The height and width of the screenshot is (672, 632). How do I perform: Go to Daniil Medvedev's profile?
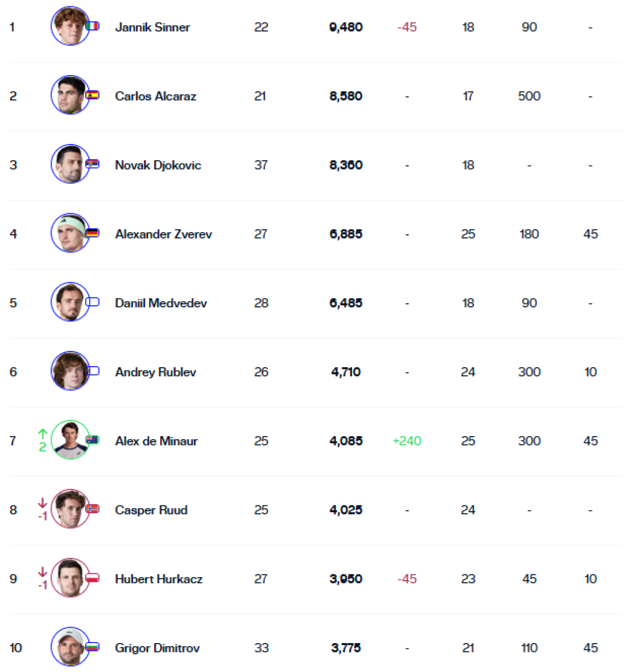161,303
